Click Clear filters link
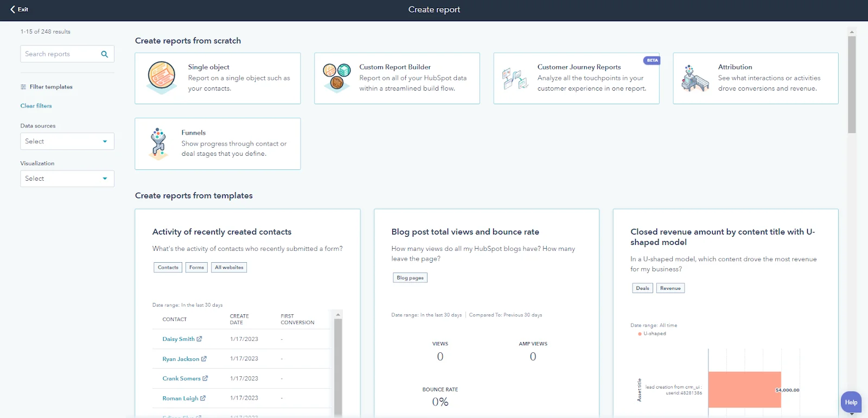Viewport: 868px width, 418px height. tap(36, 106)
